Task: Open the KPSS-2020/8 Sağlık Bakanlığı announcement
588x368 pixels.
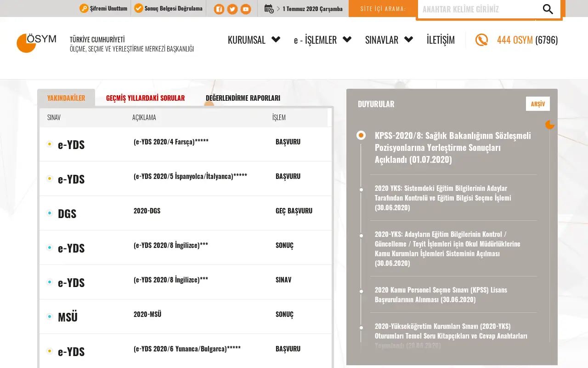Action: (453, 148)
